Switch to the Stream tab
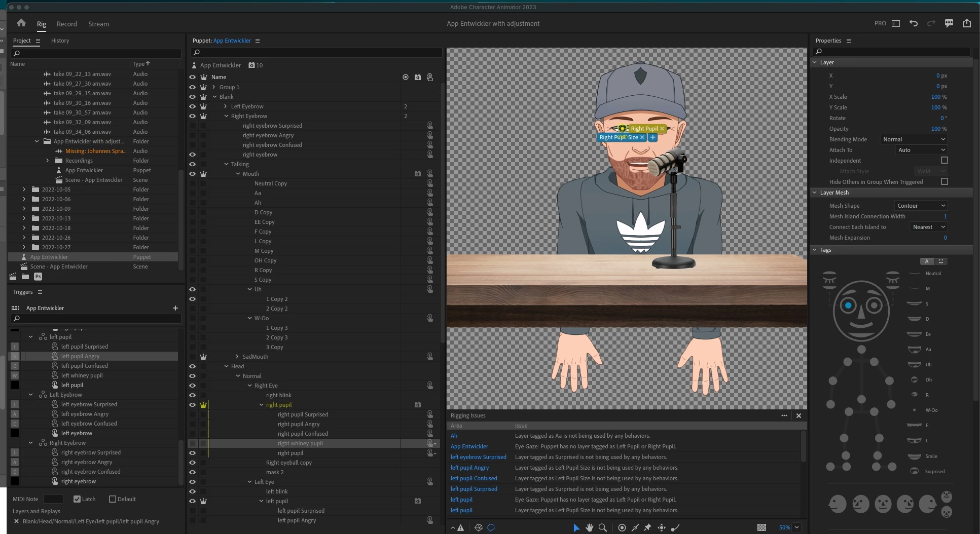980x534 pixels. [98, 24]
